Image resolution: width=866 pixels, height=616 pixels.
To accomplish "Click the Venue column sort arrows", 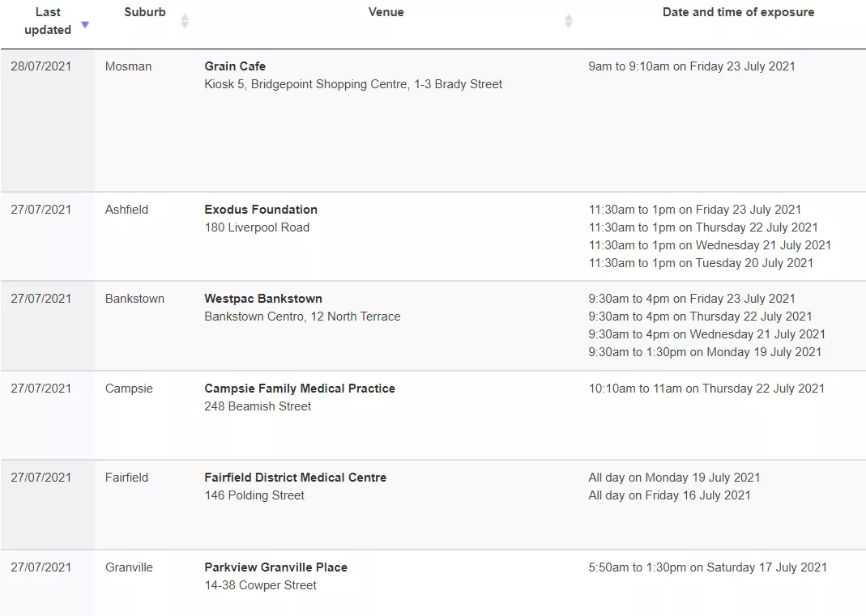I will click(569, 21).
